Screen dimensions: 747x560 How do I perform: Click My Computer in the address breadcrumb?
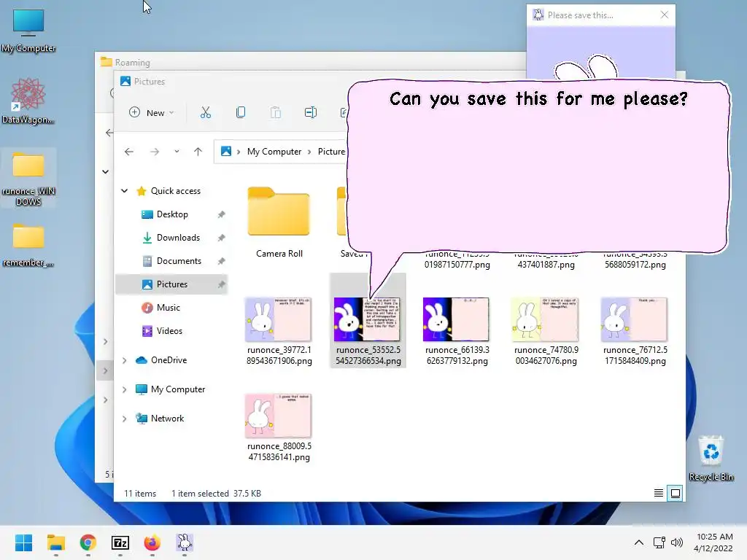[274, 152]
